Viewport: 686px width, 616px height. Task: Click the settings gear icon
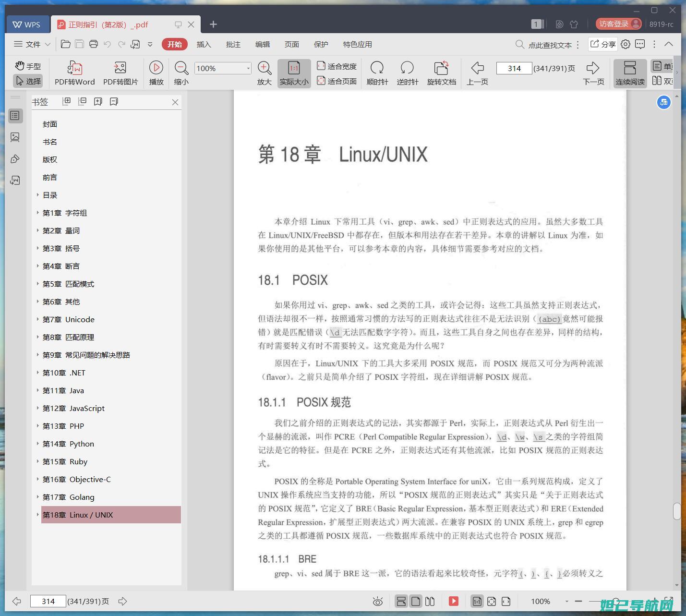coord(626,44)
